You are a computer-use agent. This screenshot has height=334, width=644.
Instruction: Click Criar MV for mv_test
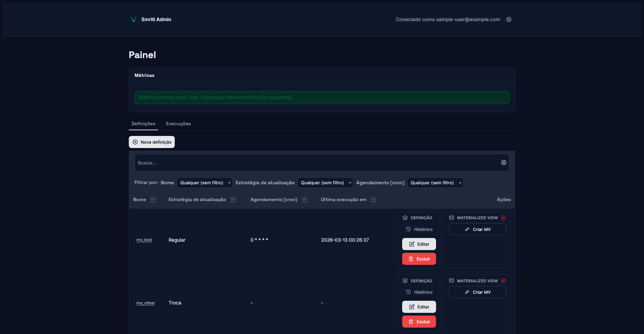(477, 229)
